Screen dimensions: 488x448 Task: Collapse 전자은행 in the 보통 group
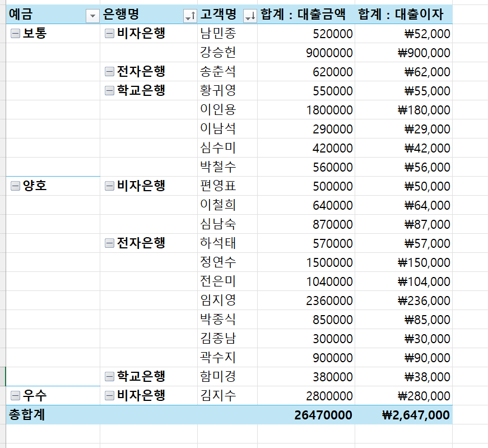click(x=110, y=72)
